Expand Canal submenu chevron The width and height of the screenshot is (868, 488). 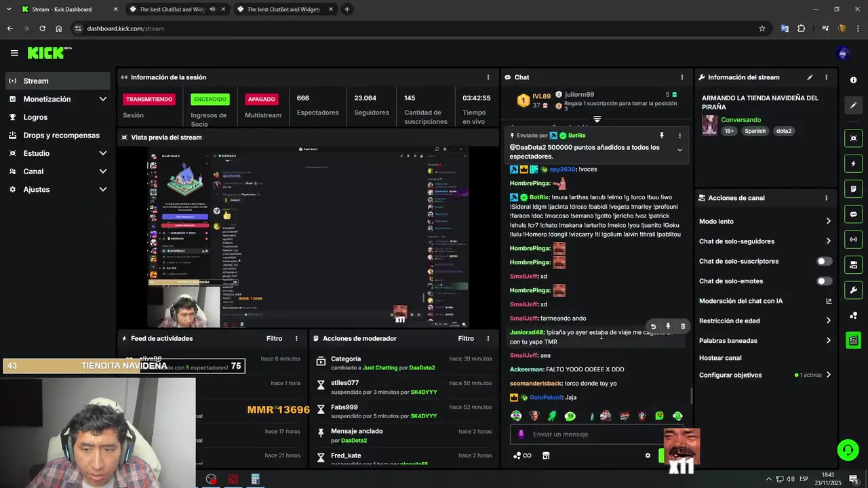point(103,171)
